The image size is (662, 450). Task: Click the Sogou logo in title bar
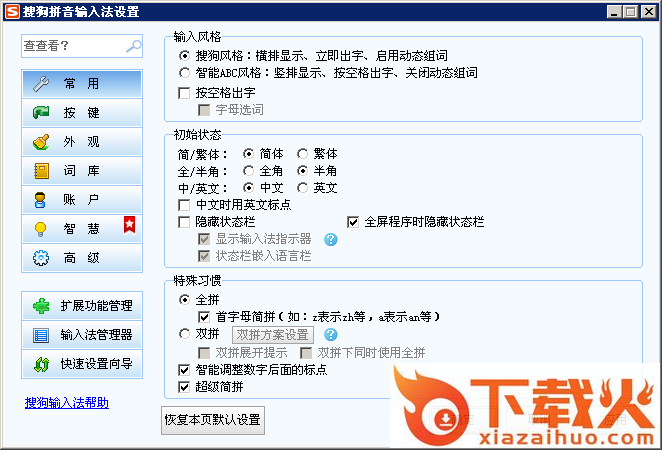coord(12,11)
